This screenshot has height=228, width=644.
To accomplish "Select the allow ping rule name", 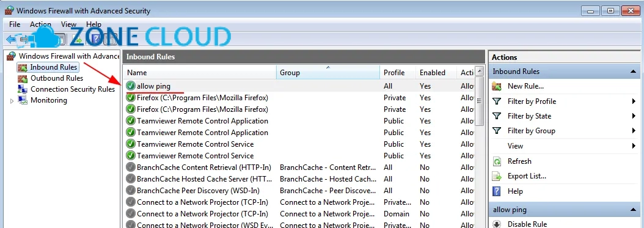I will coord(153,86).
